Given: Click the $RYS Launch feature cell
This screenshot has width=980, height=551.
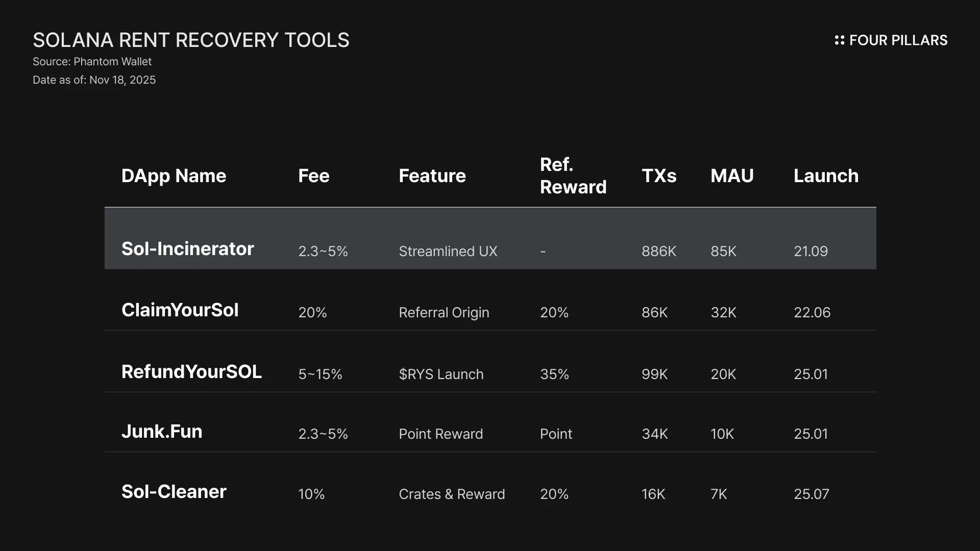Looking at the screenshot, I should 440,374.
